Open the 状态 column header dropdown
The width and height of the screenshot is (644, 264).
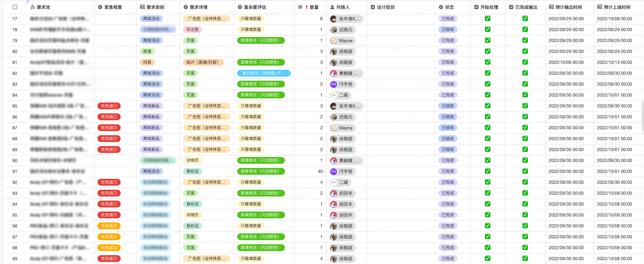point(449,7)
